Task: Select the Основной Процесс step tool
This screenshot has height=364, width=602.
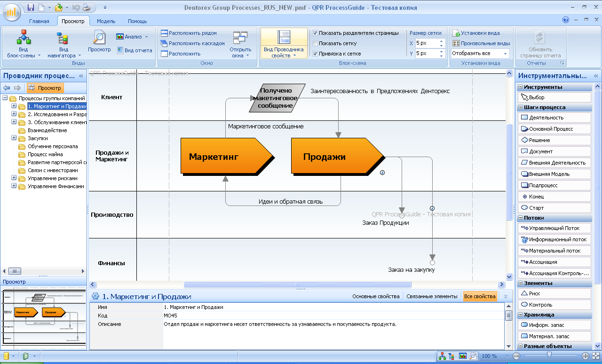Action: pyautogui.click(x=554, y=129)
